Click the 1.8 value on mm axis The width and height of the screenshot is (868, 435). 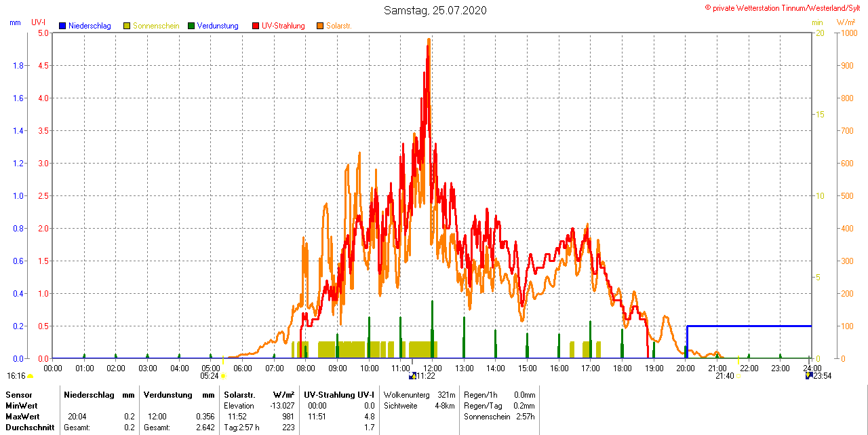pos(19,65)
